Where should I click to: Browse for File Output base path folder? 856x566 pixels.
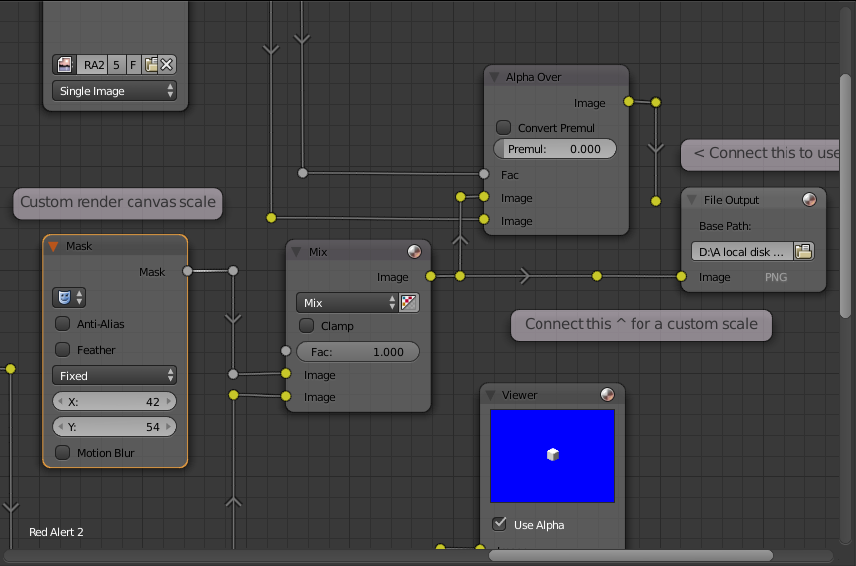[x=803, y=251]
